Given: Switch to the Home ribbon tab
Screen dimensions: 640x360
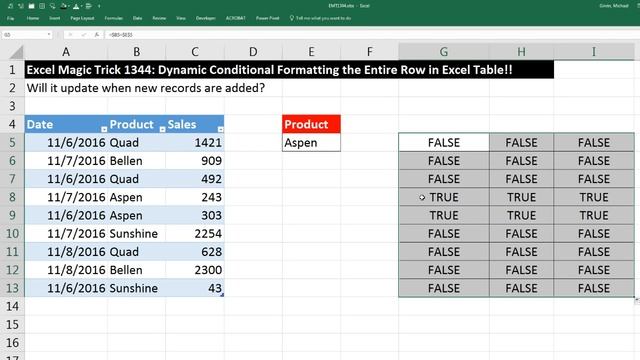Looking at the screenshot, I should (x=33, y=18).
